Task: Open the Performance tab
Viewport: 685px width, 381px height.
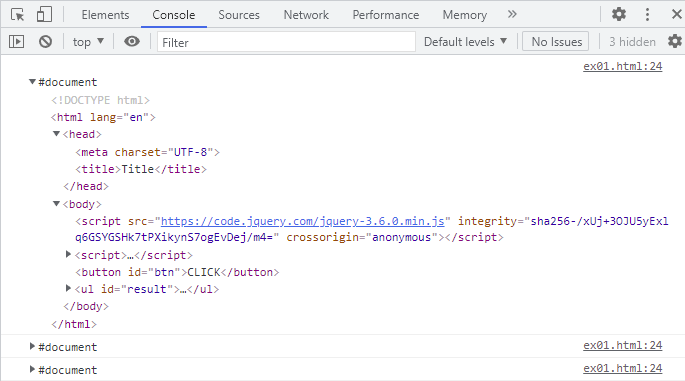Action: point(385,15)
